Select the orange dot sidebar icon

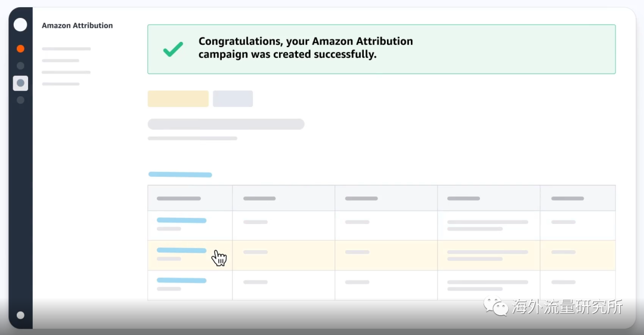(20, 48)
